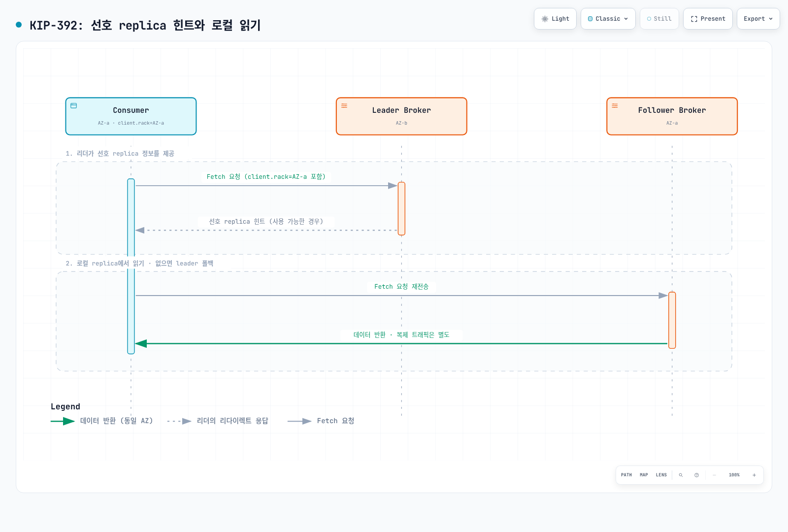Viewport: 788px width, 532px height.
Task: Switch to the MAP mode tab
Action: (644, 475)
